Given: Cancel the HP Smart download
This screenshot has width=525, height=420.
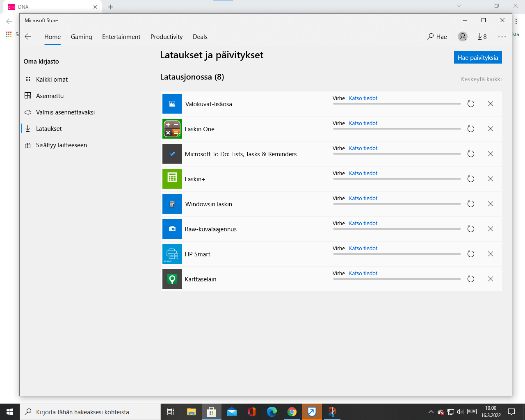Looking at the screenshot, I should (x=491, y=254).
